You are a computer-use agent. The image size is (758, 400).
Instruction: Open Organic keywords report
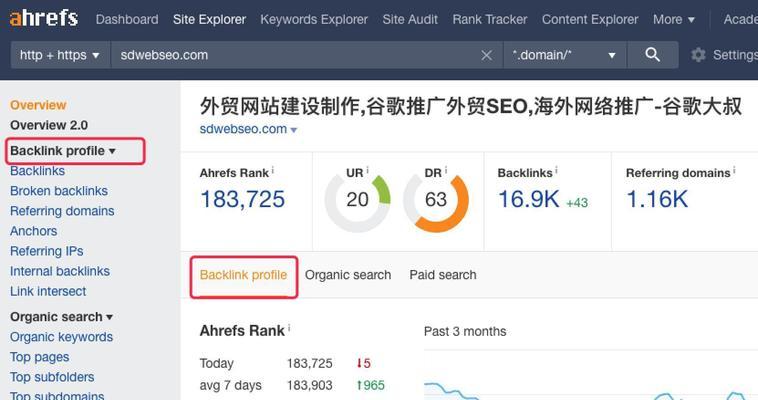click(x=61, y=337)
